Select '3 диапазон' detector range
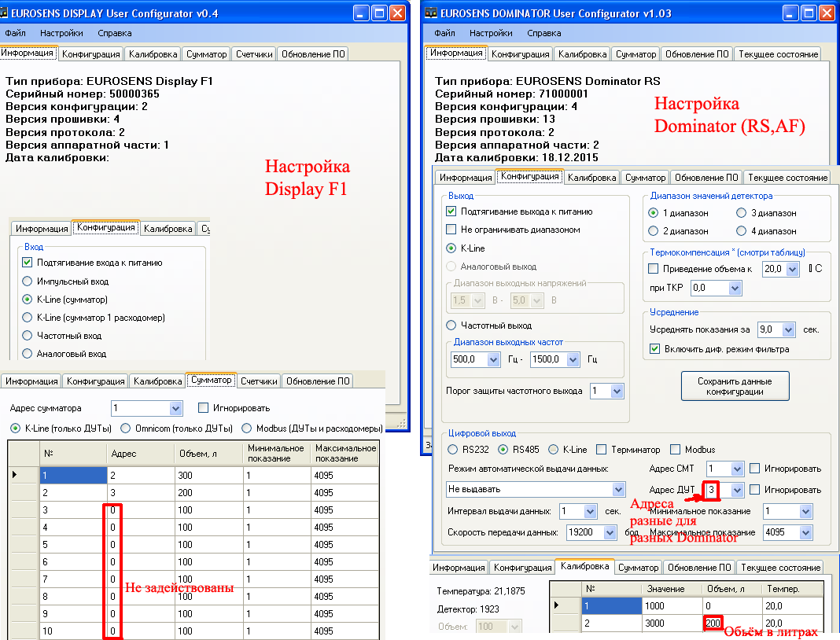The image size is (840, 640). click(x=741, y=213)
